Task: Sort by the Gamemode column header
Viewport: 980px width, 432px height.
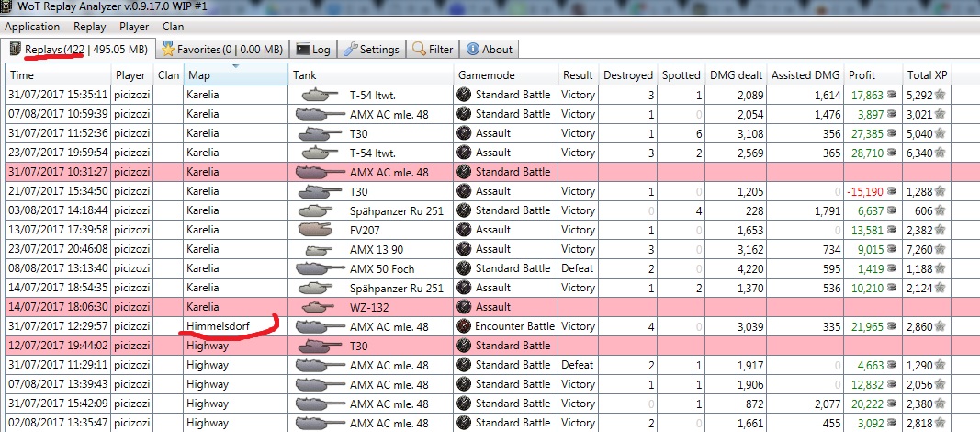Action: click(506, 75)
